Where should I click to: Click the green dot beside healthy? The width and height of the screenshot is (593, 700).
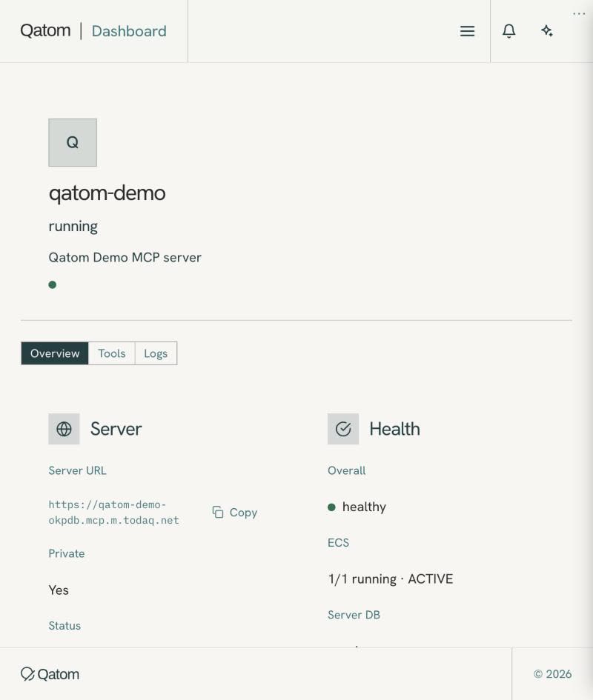coord(331,507)
